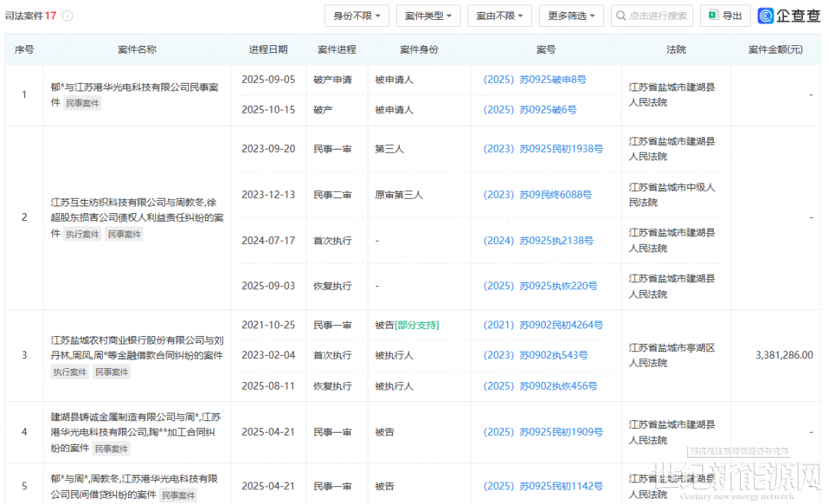The width and height of the screenshot is (829, 504).
Task: Expand the 案件类型 dropdown
Action: (428, 16)
